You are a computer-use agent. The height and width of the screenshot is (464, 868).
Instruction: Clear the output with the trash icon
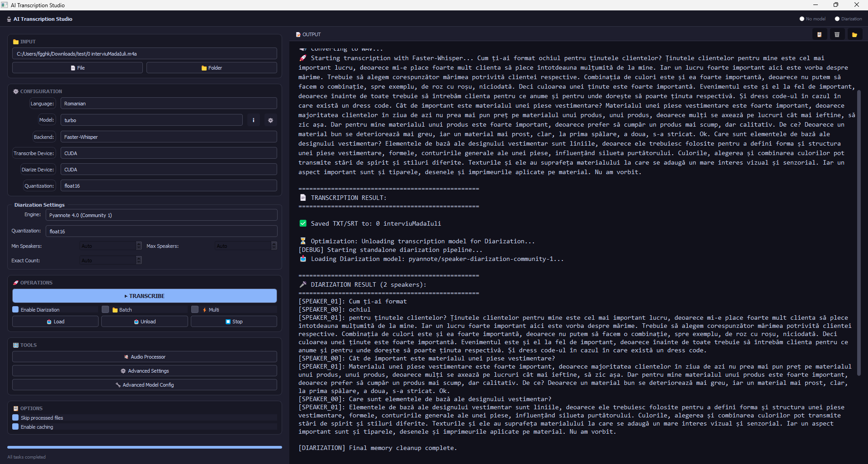pos(837,34)
